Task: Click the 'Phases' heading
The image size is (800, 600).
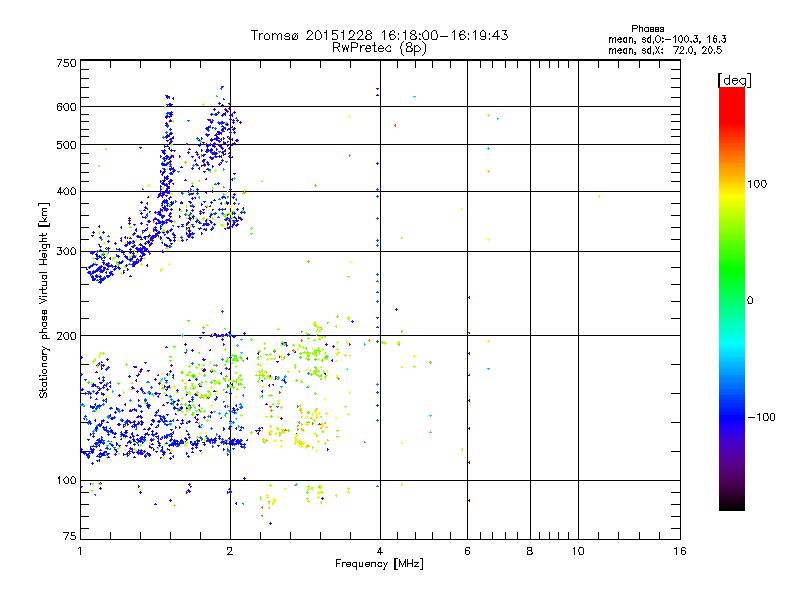Action: point(647,29)
